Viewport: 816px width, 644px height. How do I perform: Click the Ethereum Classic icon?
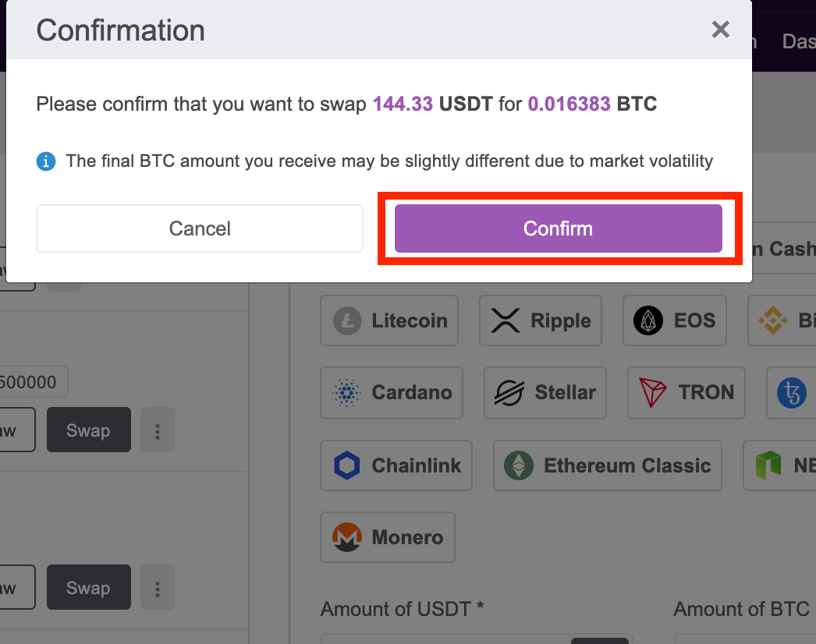click(517, 465)
